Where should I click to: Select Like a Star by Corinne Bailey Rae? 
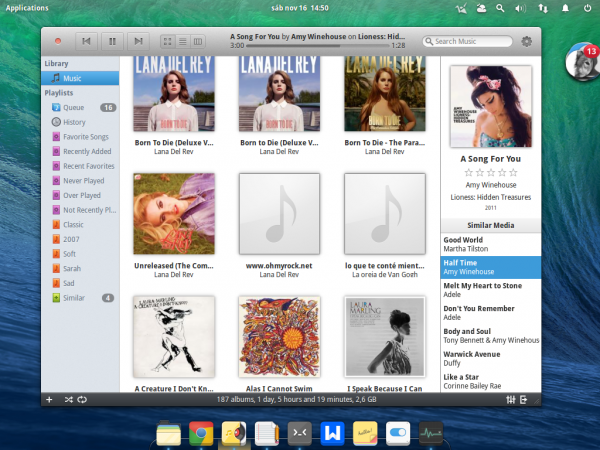pos(491,381)
